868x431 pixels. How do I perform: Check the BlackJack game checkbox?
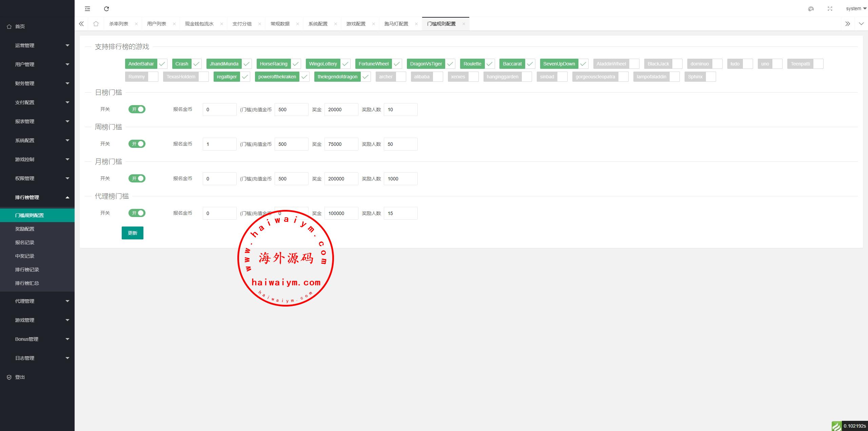[x=677, y=64]
